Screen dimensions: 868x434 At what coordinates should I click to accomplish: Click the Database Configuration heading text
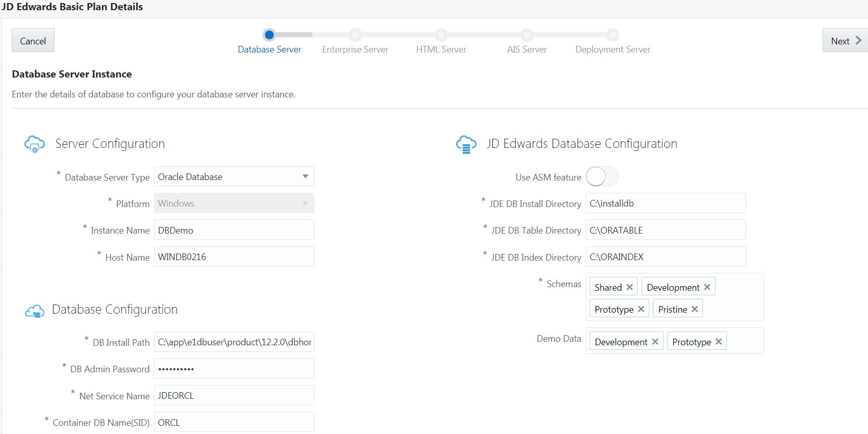[x=115, y=310]
